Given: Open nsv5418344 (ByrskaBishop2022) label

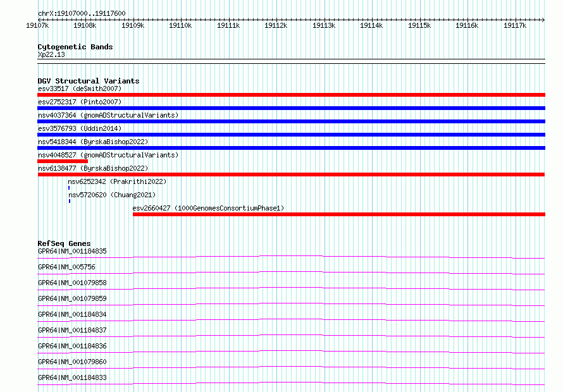Looking at the screenshot, I should click(x=93, y=142).
